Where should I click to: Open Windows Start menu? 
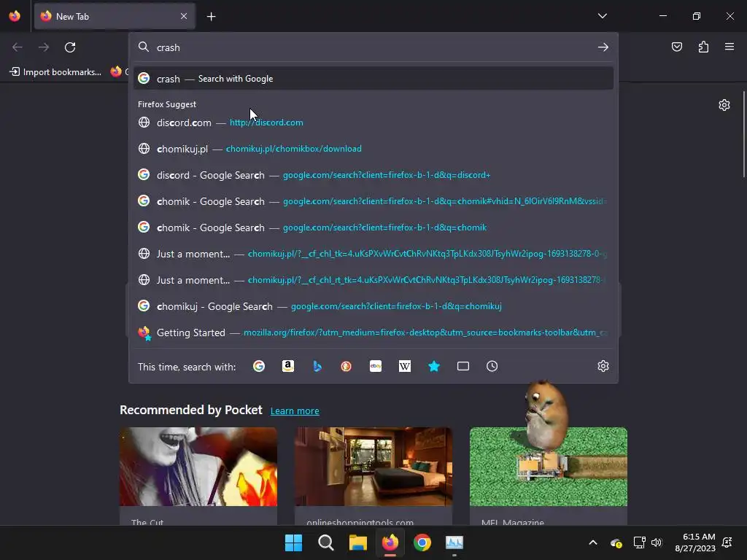point(293,542)
